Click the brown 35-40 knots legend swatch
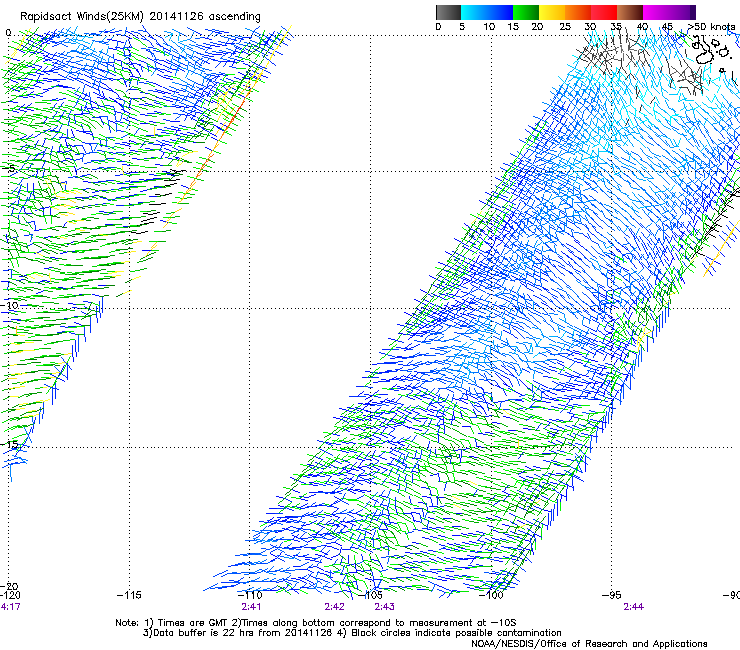This screenshot has width=740, height=650. pyautogui.click(x=629, y=12)
